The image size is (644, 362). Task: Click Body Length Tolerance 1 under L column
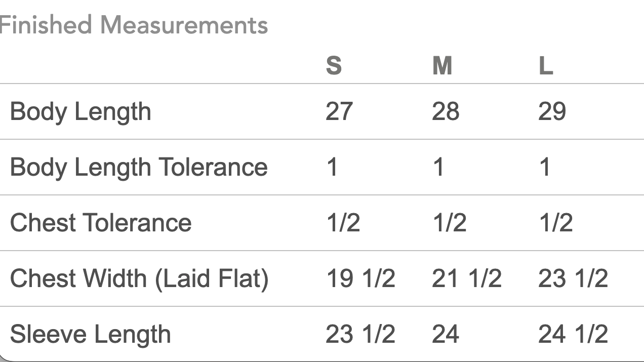(545, 167)
